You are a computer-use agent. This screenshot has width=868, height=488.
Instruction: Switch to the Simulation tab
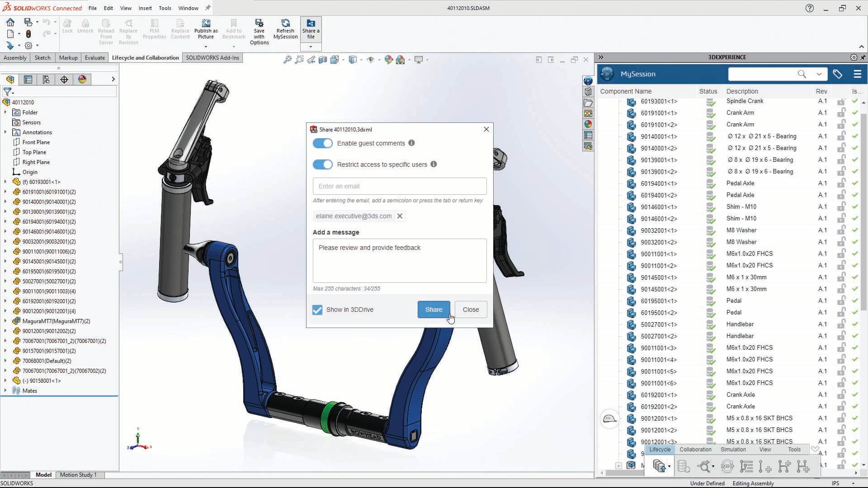[x=733, y=449]
